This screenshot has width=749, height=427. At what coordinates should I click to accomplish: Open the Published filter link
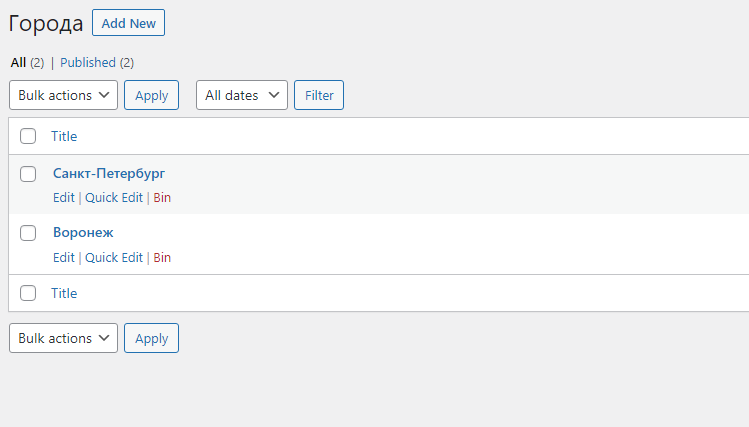[88, 63]
